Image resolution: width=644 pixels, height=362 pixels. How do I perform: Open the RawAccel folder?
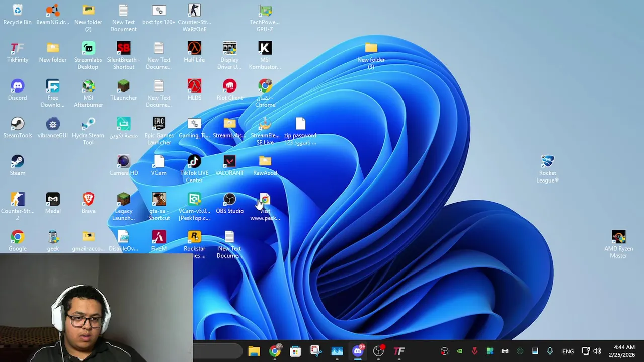tap(265, 165)
